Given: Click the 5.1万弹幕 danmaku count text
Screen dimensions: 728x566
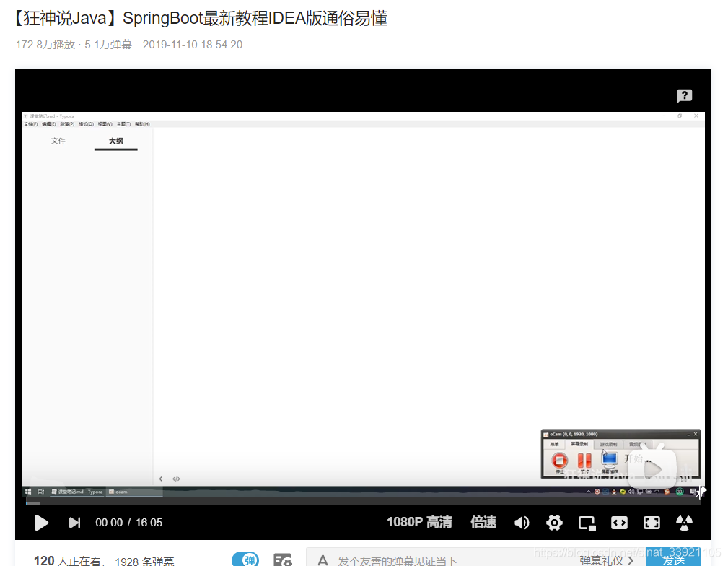Looking at the screenshot, I should pyautogui.click(x=108, y=45).
